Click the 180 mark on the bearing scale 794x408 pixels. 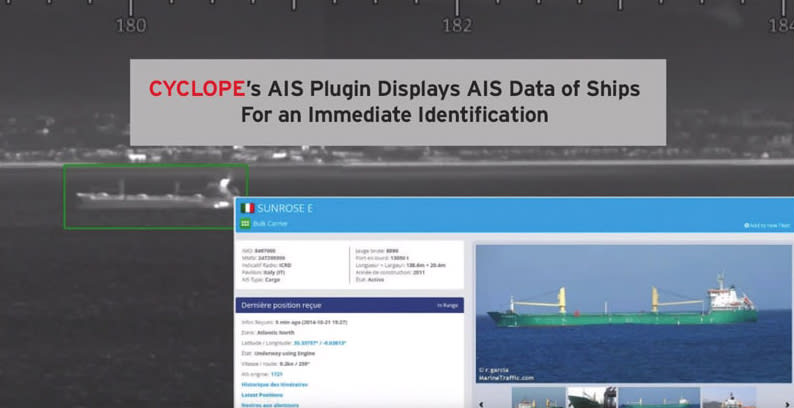[131, 25]
